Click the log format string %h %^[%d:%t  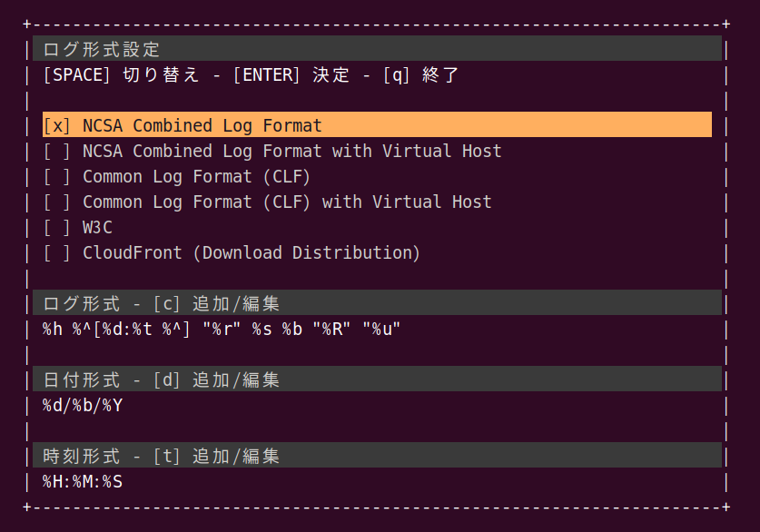pyautogui.click(x=222, y=330)
